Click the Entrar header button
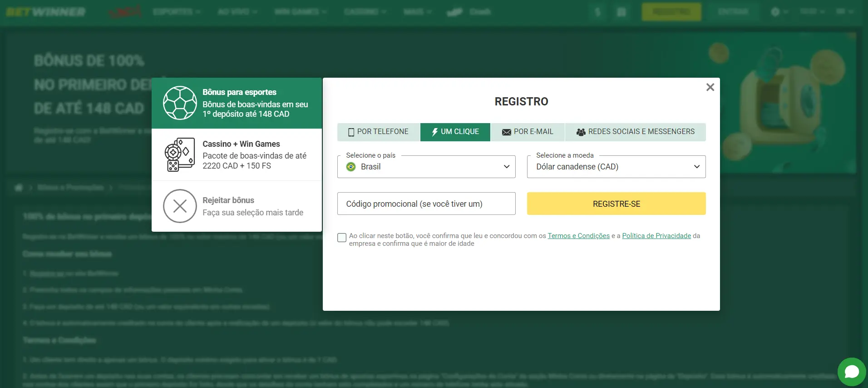Viewport: 868px width, 388px height. coord(733,12)
